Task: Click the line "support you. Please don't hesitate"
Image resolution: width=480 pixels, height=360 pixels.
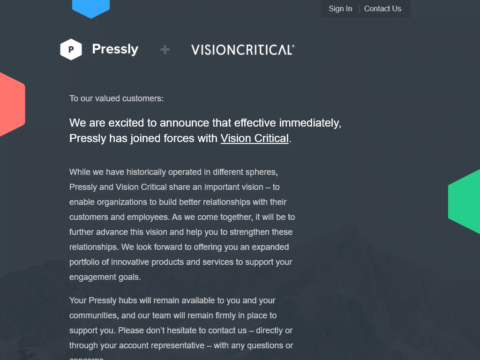Action: point(181,330)
